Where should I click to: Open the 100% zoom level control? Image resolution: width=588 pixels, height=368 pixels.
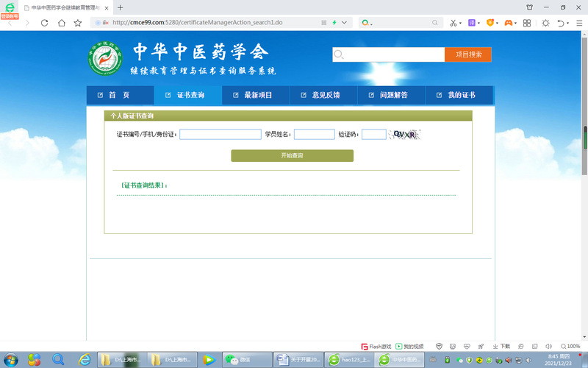click(x=570, y=346)
